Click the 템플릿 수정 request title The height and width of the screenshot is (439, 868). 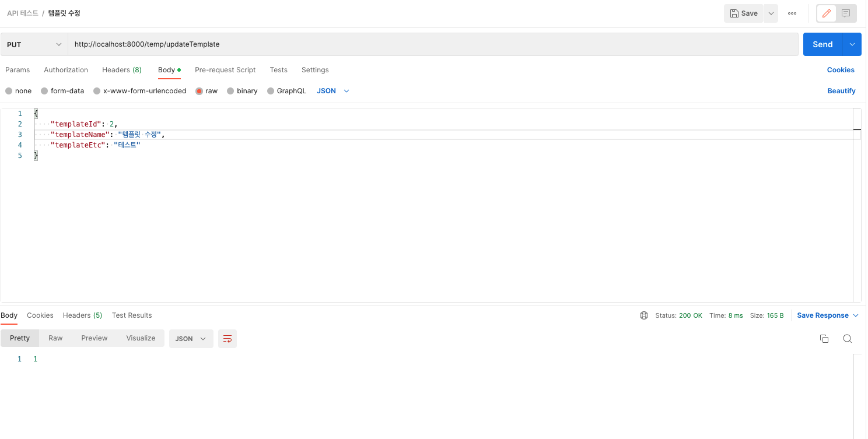[64, 13]
